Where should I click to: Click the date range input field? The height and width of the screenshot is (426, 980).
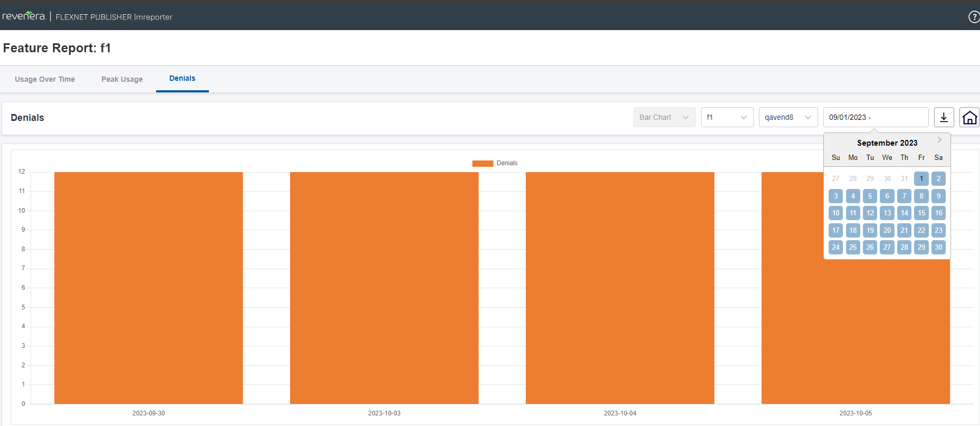click(876, 117)
